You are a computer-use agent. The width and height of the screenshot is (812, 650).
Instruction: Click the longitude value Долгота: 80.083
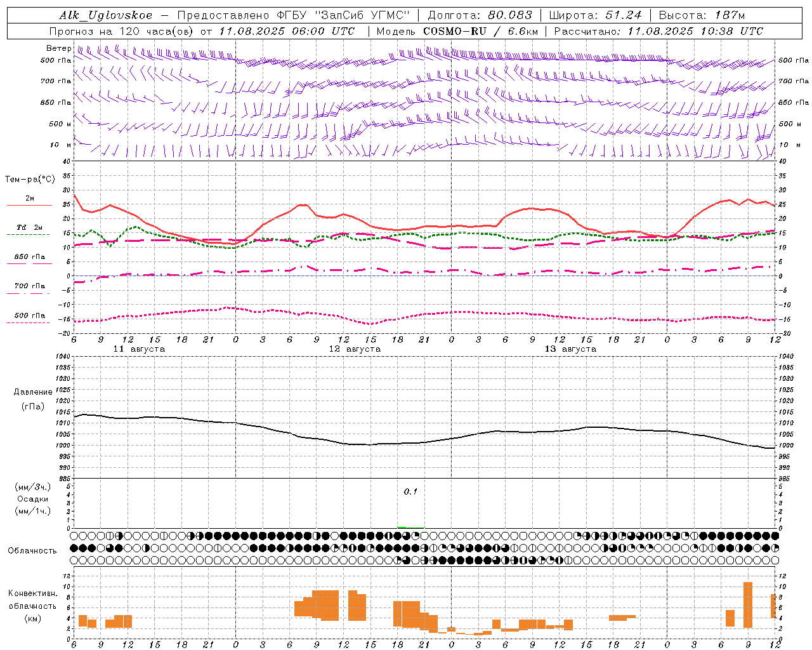(x=480, y=15)
